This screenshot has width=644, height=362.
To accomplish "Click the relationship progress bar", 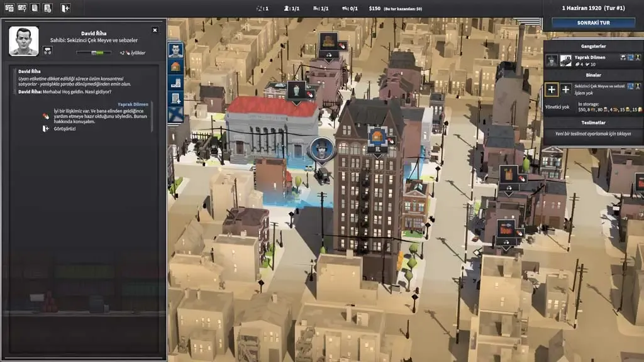I will 93,53.
